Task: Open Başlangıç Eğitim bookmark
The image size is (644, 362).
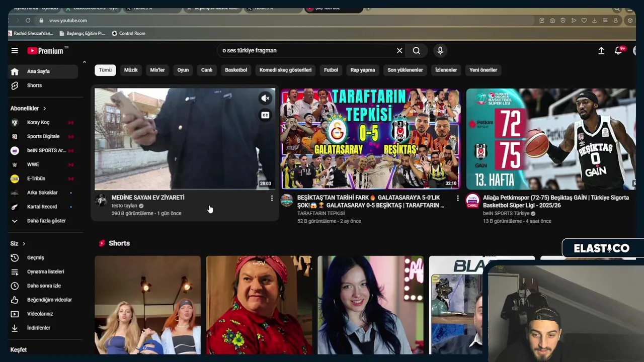Action: [82, 34]
